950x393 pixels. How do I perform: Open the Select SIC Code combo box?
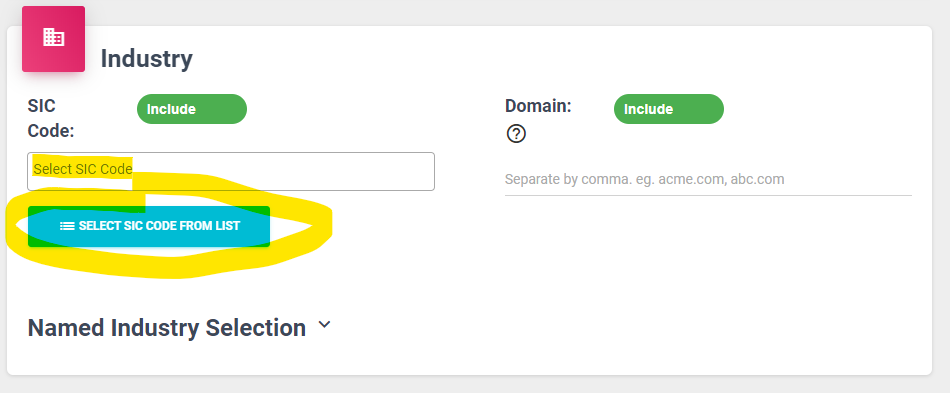[231, 171]
